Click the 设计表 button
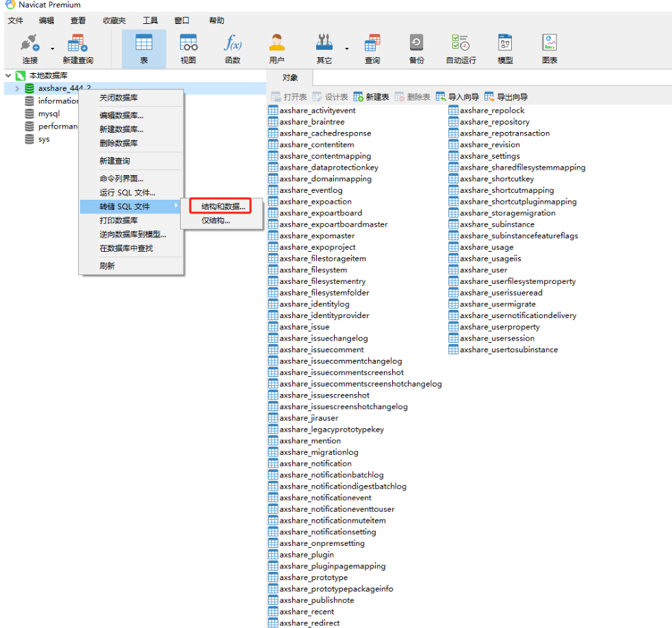 click(330, 97)
